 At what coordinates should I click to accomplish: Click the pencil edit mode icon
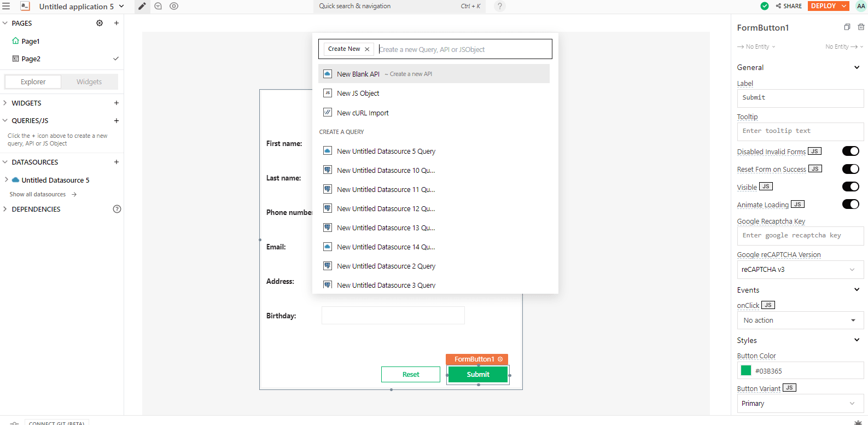click(142, 7)
